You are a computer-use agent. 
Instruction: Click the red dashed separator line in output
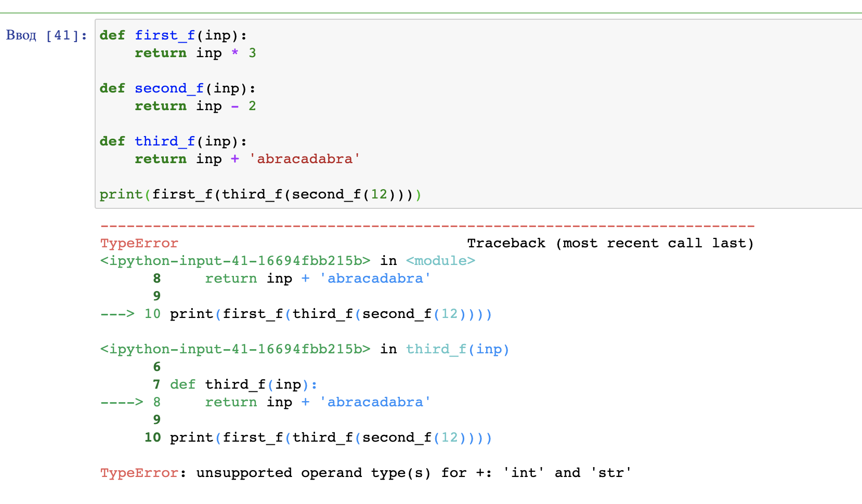[426, 226]
